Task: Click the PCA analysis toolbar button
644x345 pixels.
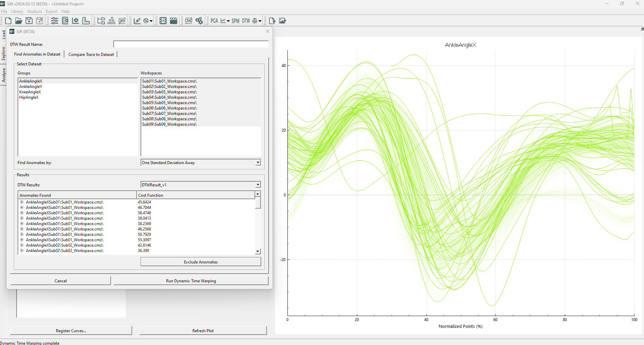Action: pyautogui.click(x=214, y=21)
